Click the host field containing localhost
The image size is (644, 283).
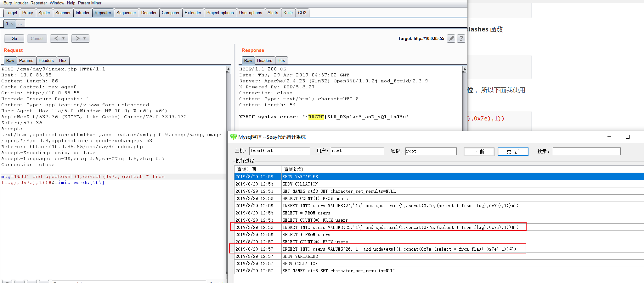[280, 151]
